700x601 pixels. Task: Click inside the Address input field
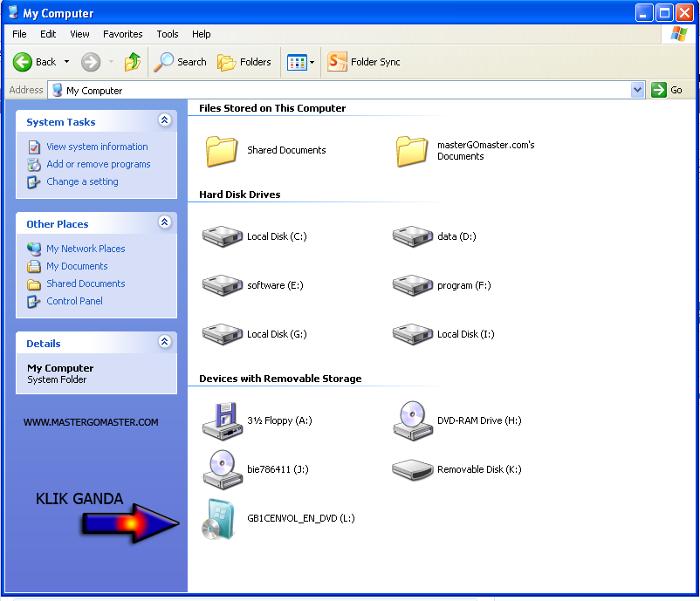[x=262, y=90]
